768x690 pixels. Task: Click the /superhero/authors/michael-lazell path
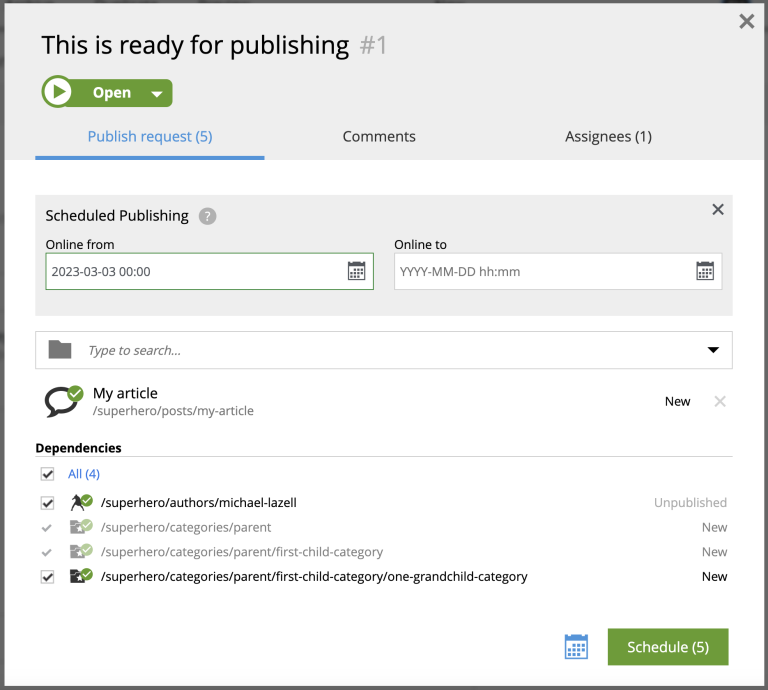pyautogui.click(x=199, y=502)
